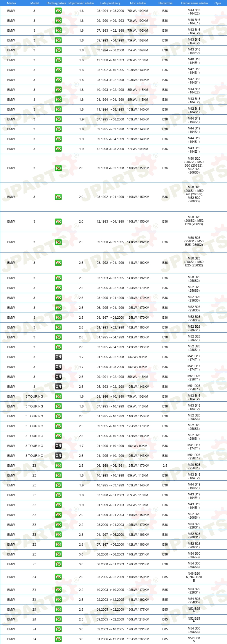Image resolution: width=227 pixels, height=644 pixels.
Task: Select the date range 06.1988 -> 06.1991
Action: click(x=110, y=466)
